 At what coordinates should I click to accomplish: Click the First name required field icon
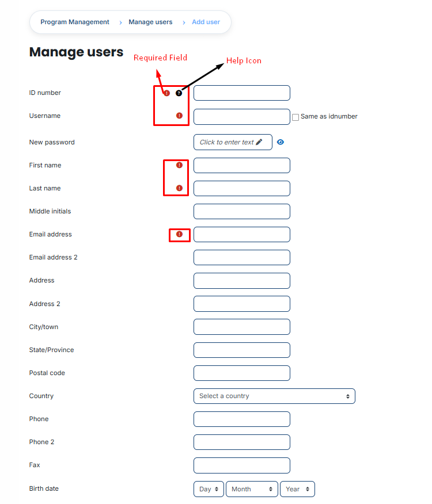(179, 165)
